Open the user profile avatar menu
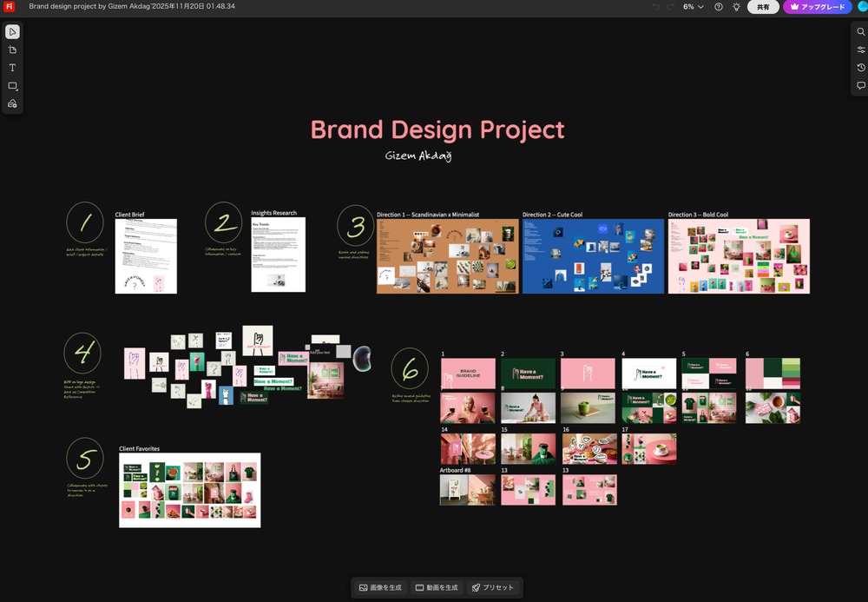Viewport: 868px width, 602px height. 861,7
